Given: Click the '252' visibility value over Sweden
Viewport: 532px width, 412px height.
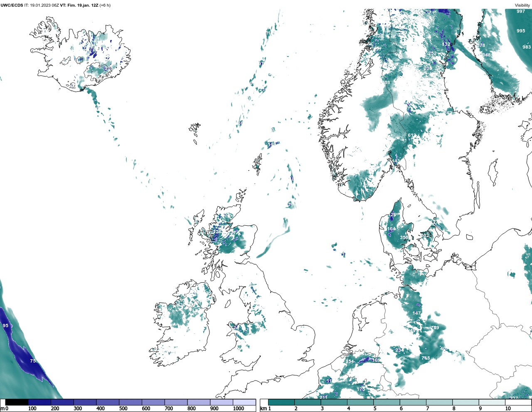Looking at the screenshot, I should click(433, 54).
